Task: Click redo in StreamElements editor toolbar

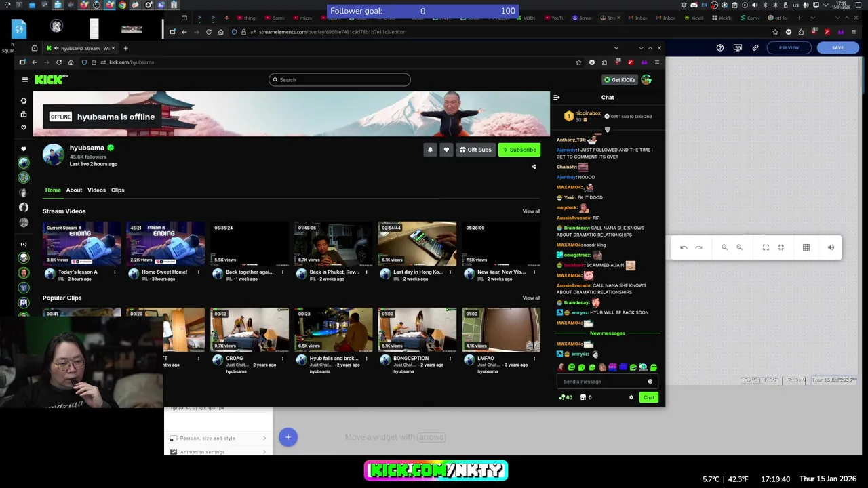Action: pos(698,247)
